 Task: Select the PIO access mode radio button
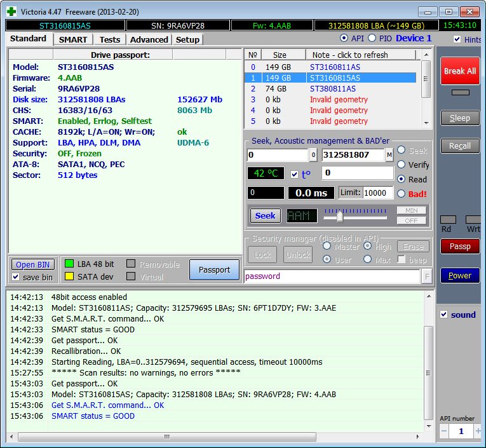click(x=372, y=38)
